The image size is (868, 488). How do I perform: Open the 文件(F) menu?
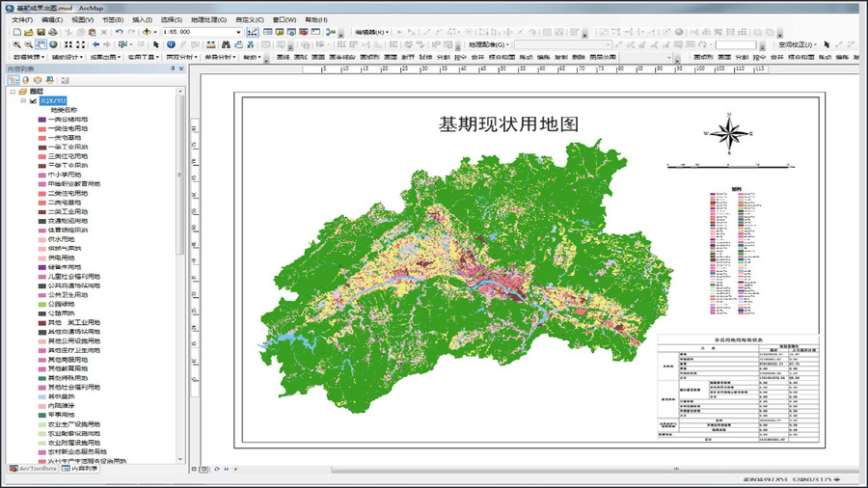[22, 20]
